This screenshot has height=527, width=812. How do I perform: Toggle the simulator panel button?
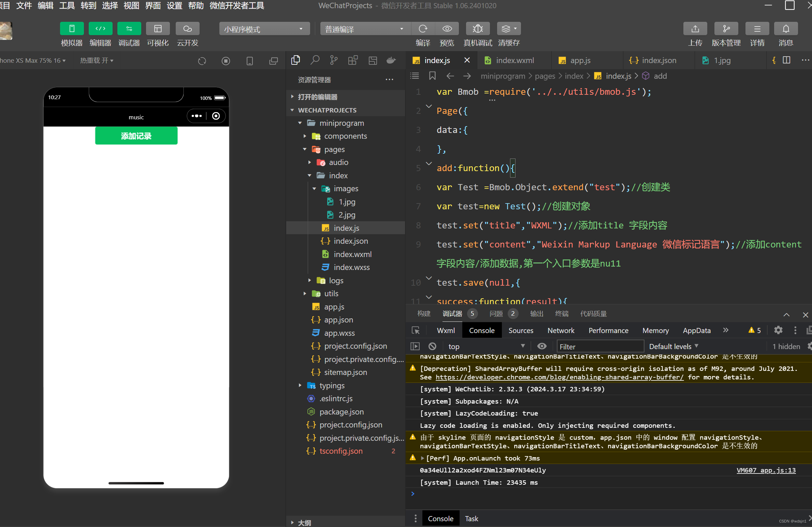click(72, 29)
